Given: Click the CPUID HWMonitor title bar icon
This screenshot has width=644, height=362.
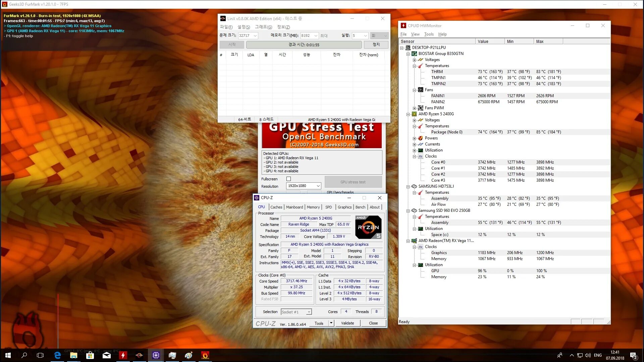Looking at the screenshot, I should tap(404, 25).
